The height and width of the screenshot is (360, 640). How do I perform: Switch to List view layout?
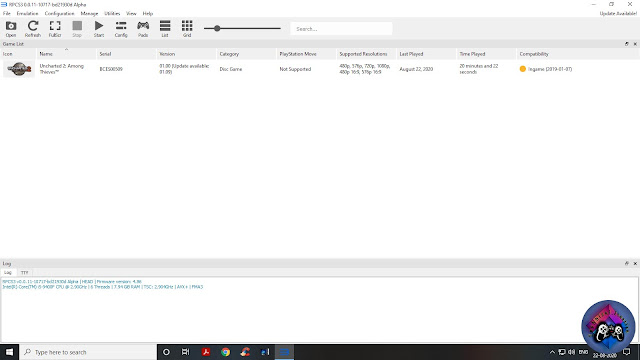click(x=165, y=29)
